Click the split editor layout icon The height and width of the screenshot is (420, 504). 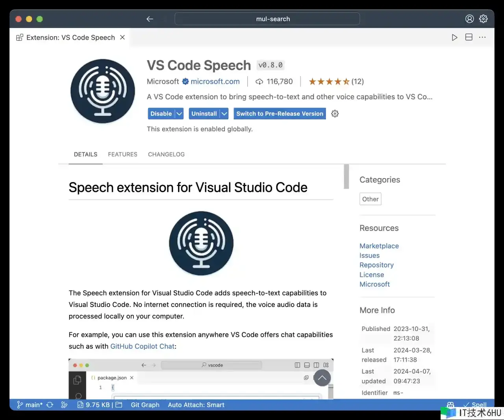pos(469,37)
